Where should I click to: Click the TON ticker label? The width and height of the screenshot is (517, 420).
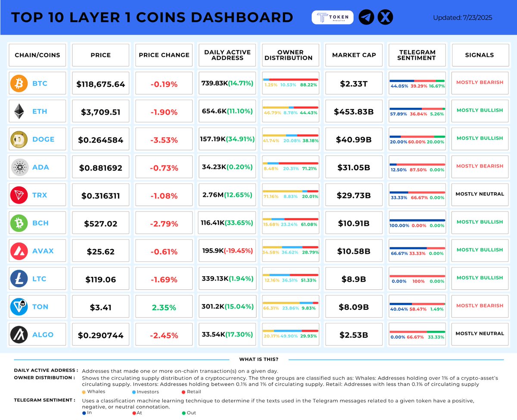(x=40, y=307)
